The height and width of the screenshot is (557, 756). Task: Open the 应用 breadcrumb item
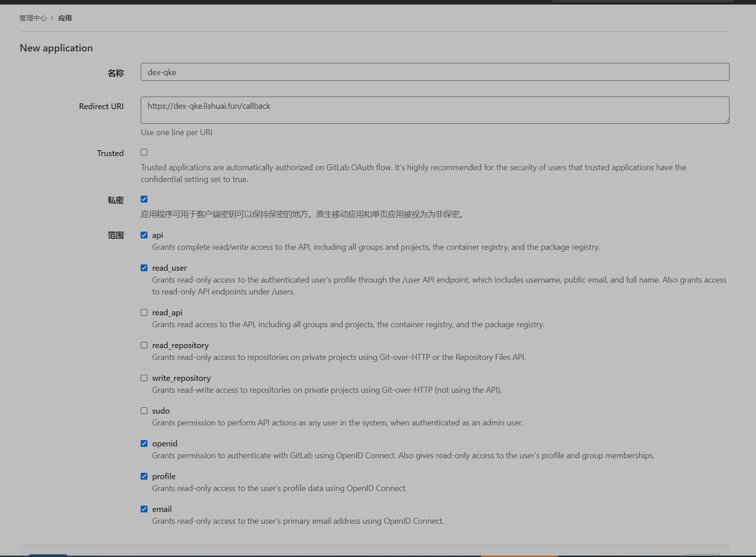click(65, 18)
